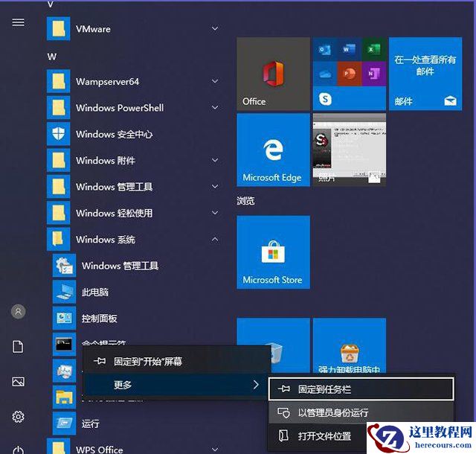Click the user account avatar icon
This screenshot has width=476, height=454.
coord(18,312)
